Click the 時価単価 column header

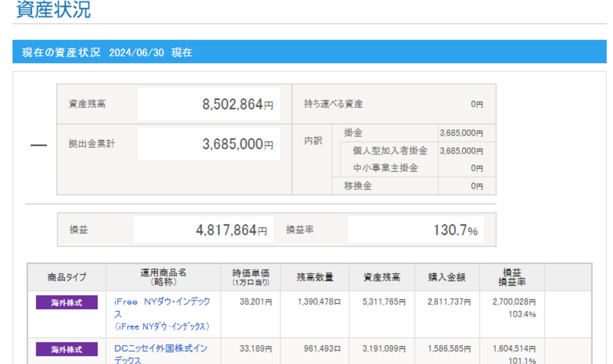click(250, 277)
